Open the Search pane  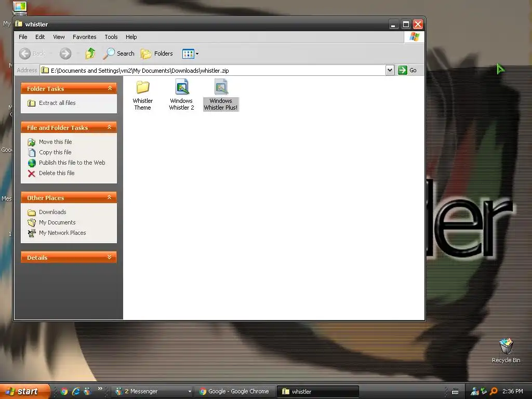[x=119, y=54]
